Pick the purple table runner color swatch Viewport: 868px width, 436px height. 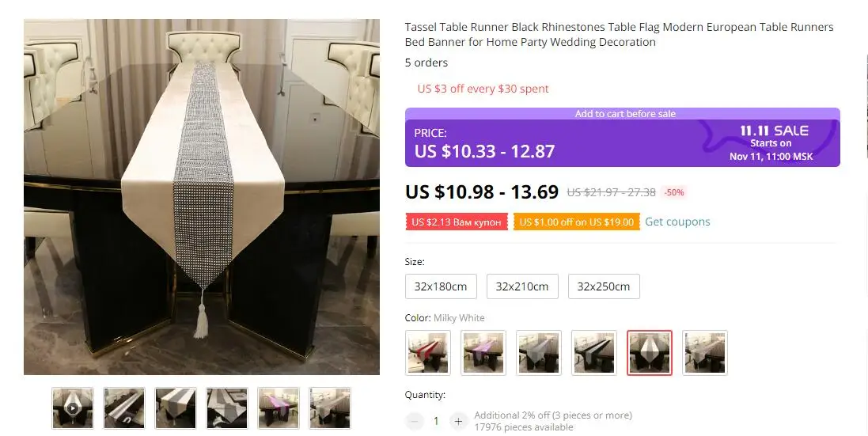tap(483, 353)
